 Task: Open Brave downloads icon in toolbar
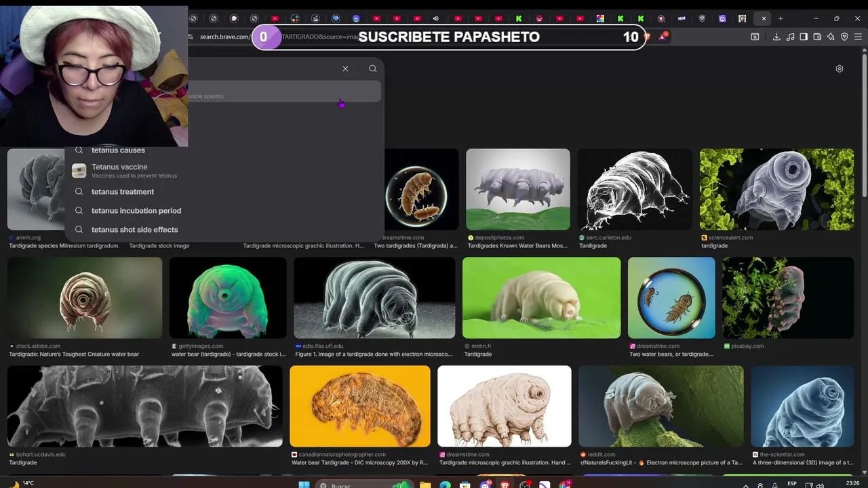(x=776, y=37)
